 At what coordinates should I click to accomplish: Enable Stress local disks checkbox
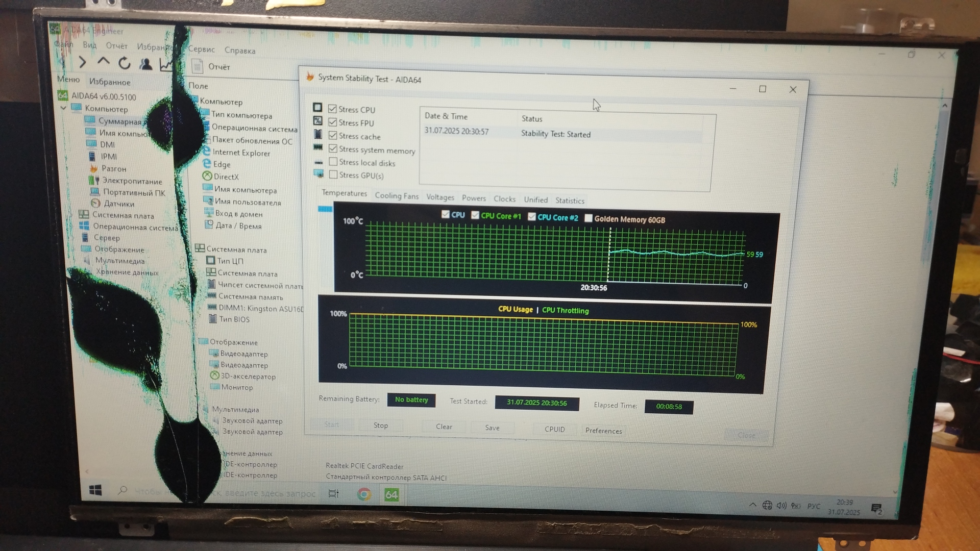(x=333, y=162)
